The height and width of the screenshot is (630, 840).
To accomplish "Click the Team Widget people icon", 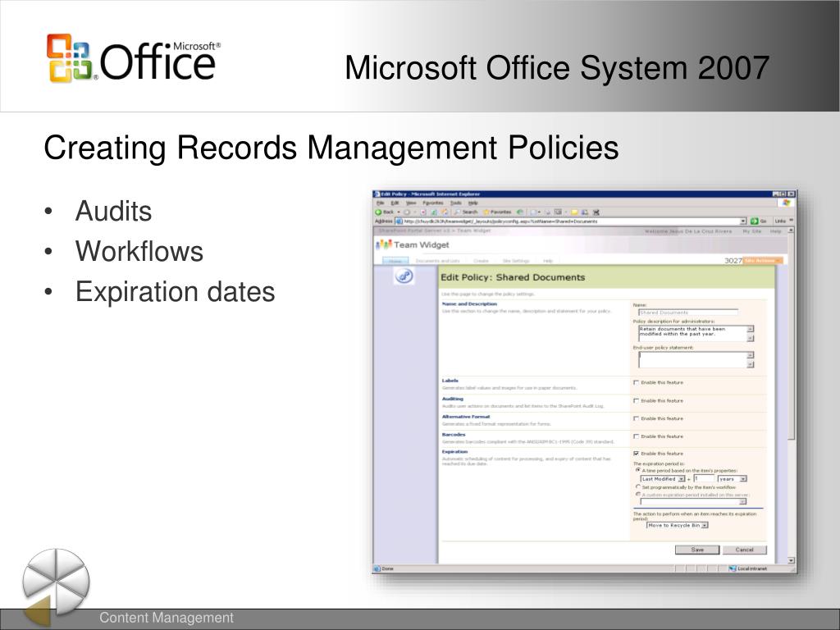I will [x=384, y=244].
